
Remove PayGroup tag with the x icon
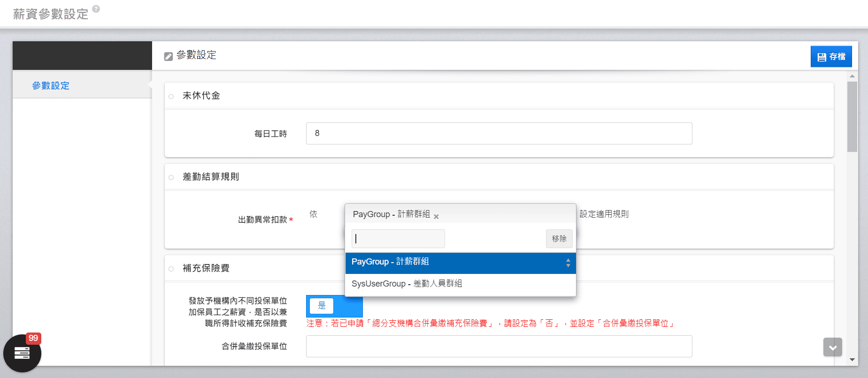click(x=436, y=217)
